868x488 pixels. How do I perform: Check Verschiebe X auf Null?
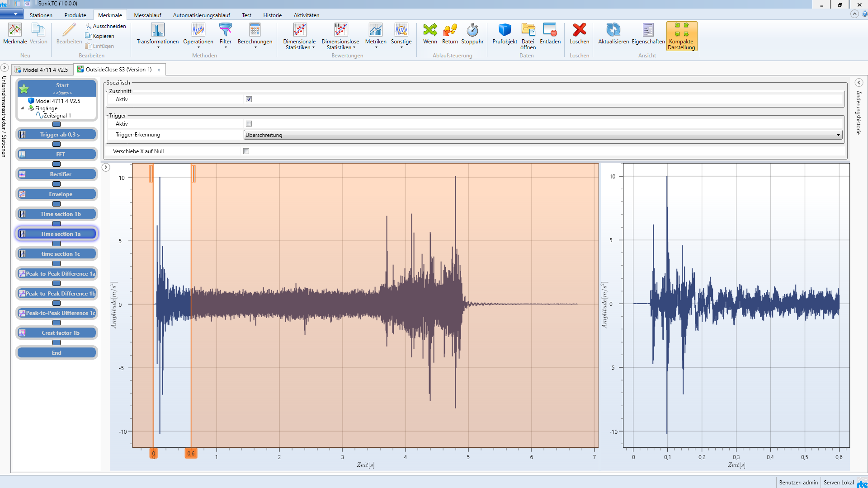pyautogui.click(x=246, y=151)
